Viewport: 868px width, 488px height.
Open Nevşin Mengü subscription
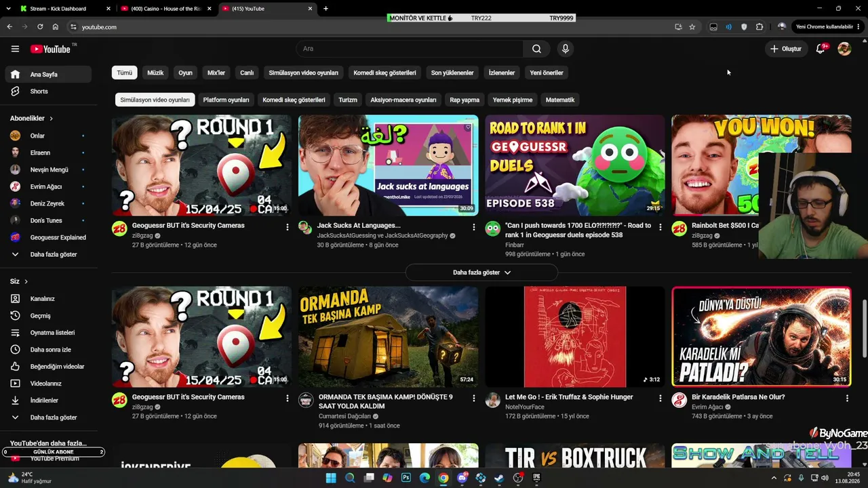tap(47, 170)
